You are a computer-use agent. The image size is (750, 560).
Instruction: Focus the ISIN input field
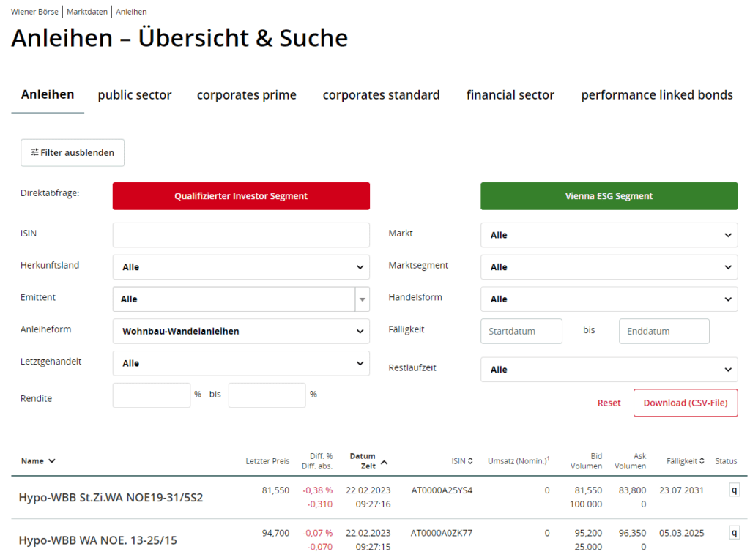(x=241, y=235)
